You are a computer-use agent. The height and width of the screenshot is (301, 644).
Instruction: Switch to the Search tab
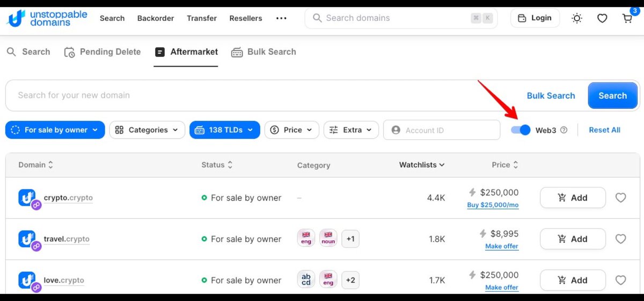tap(28, 52)
